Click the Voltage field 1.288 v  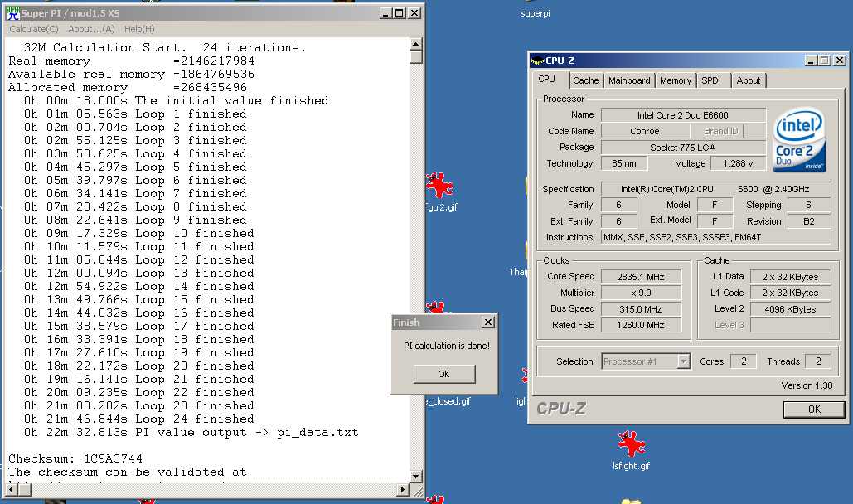(x=738, y=163)
